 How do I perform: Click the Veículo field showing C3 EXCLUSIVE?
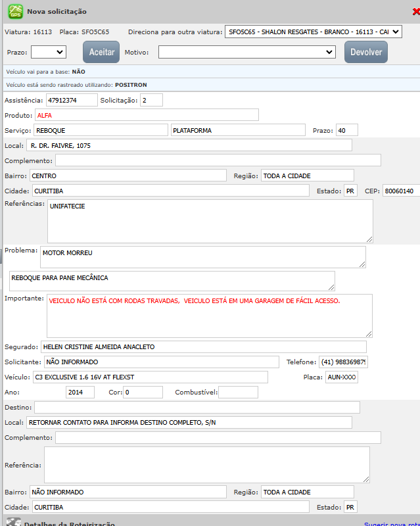click(x=151, y=377)
